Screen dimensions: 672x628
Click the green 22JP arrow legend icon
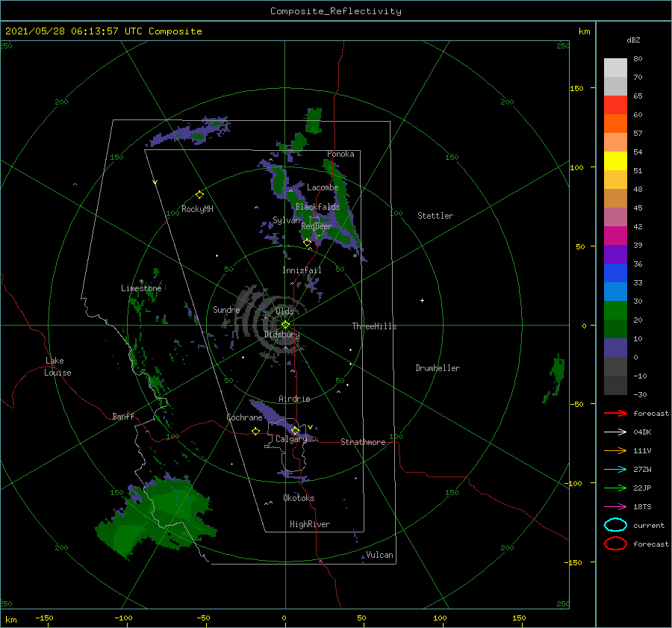(x=615, y=488)
